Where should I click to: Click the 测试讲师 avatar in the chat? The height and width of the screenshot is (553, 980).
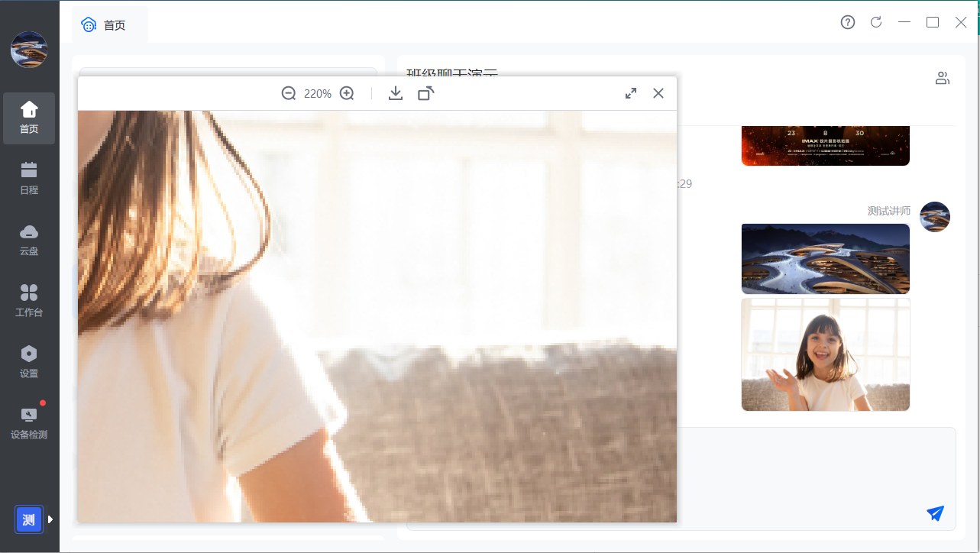coord(935,217)
